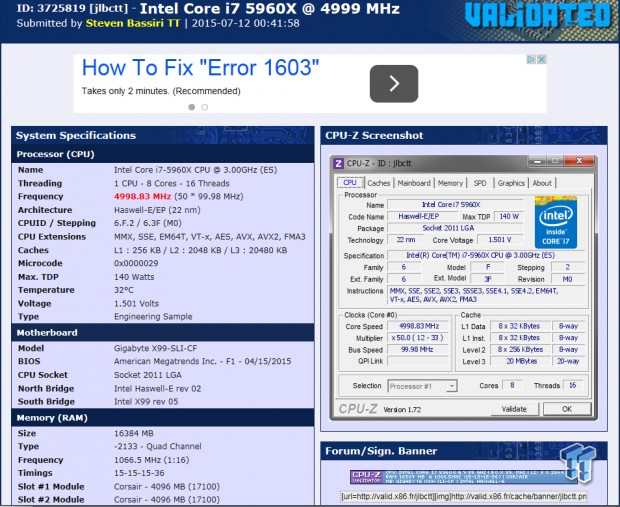The width and height of the screenshot is (620, 507).
Task: Expand the Processor #1 selection dropdown
Action: pos(452,386)
